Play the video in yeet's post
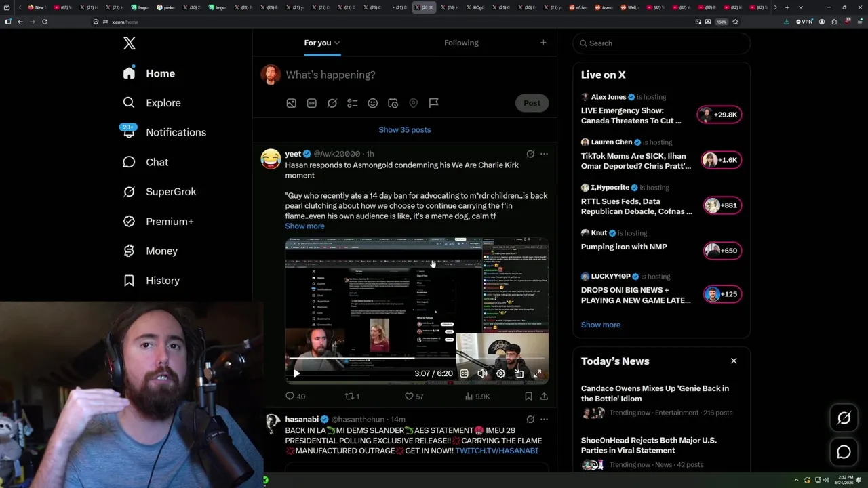868x488 pixels. [296, 373]
